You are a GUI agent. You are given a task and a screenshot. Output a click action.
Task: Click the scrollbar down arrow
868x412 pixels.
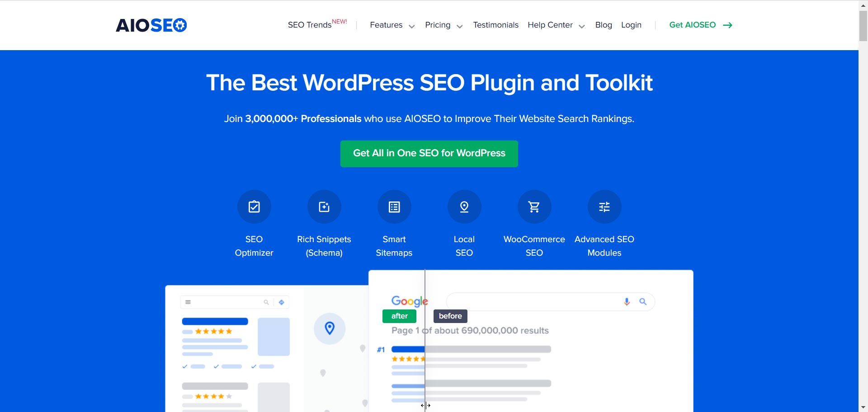863,407
